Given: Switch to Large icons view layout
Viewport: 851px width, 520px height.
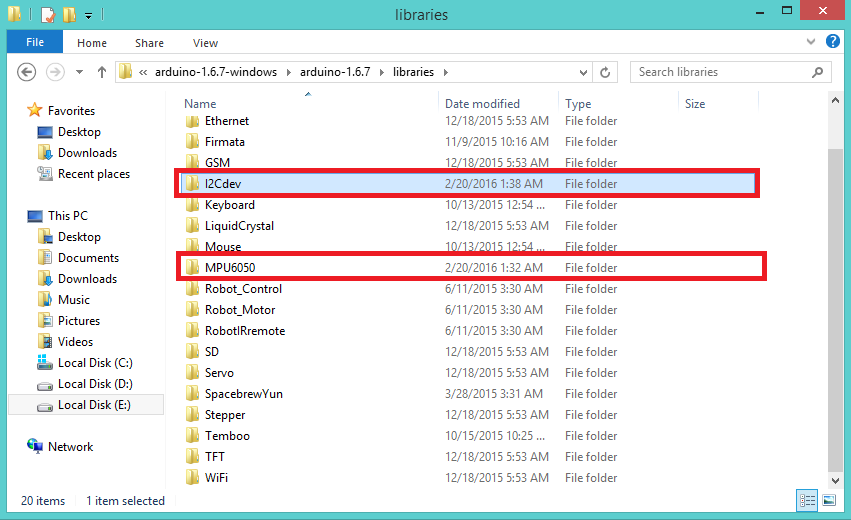Looking at the screenshot, I should point(828,500).
